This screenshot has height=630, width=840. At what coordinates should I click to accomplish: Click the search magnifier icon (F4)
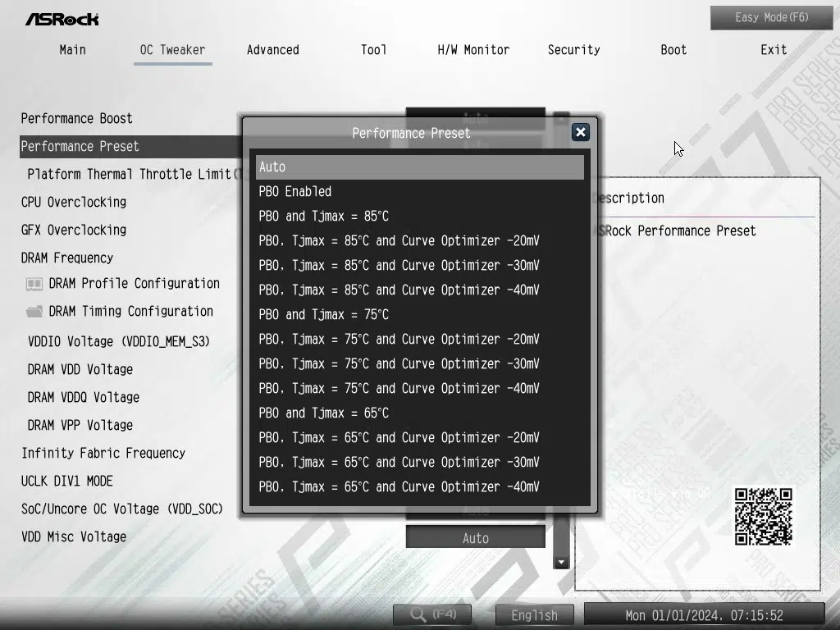(x=419, y=614)
